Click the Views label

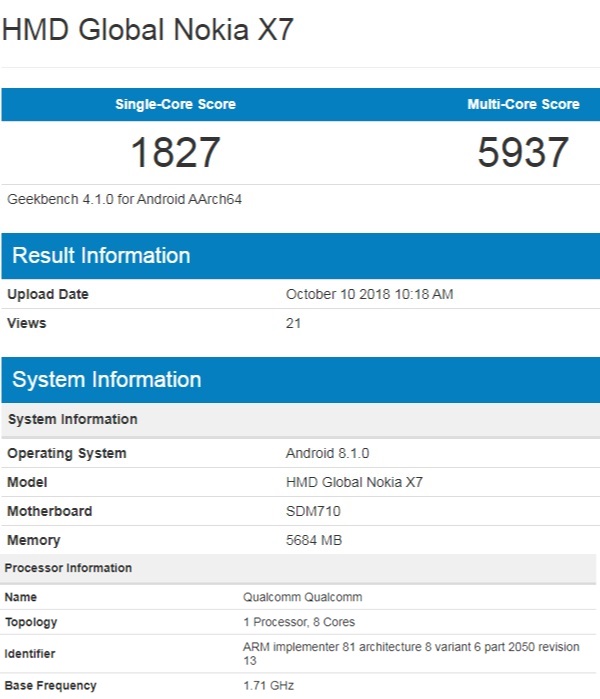coord(27,323)
